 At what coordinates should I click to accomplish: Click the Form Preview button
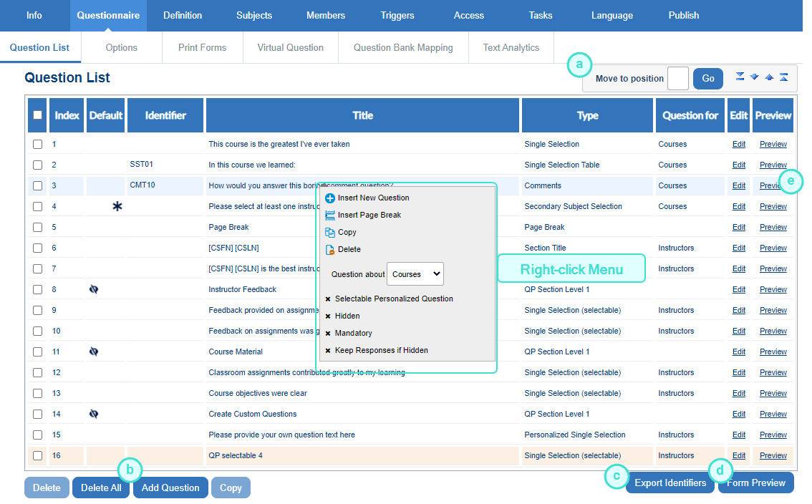[756, 483]
